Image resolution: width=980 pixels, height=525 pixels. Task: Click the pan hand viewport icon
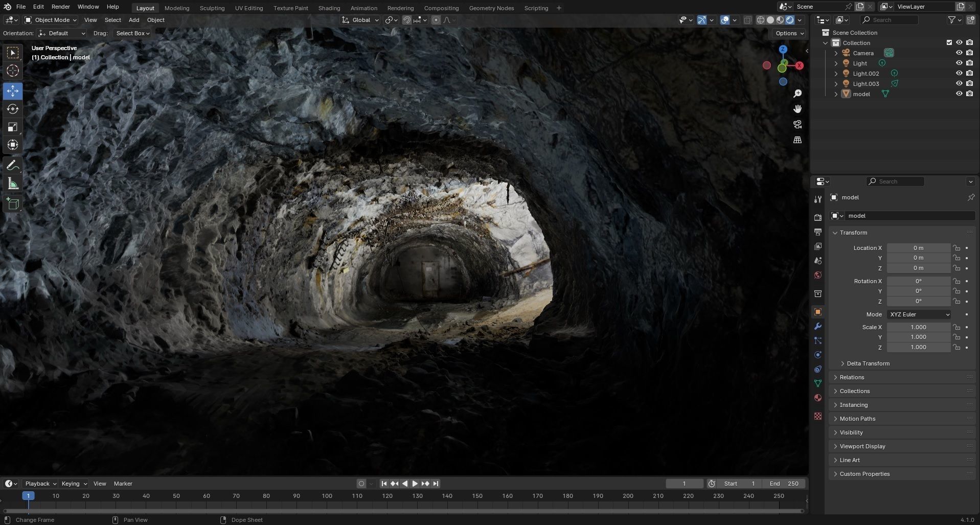click(797, 109)
